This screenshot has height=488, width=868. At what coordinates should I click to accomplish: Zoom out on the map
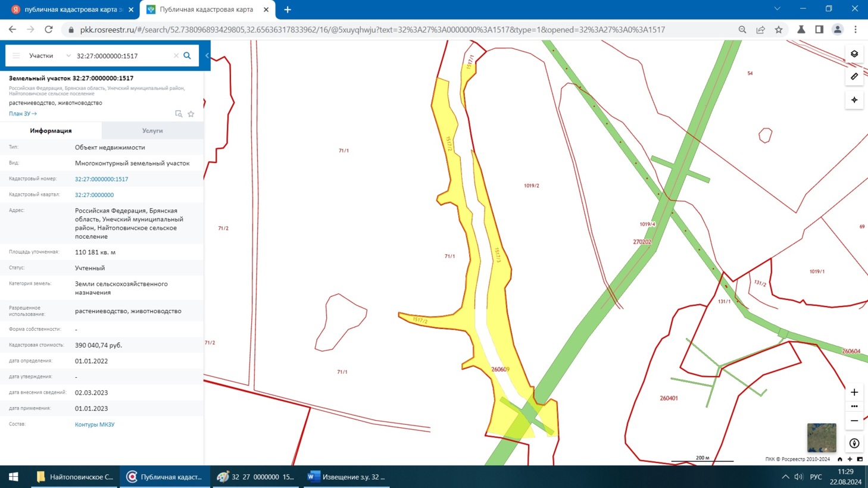point(854,421)
